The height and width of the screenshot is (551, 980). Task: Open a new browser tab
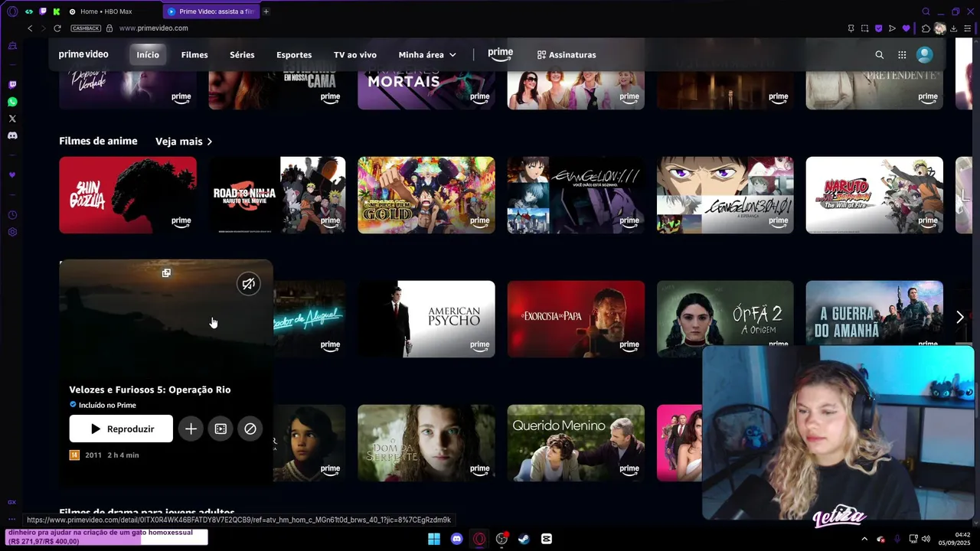pyautogui.click(x=266, y=11)
